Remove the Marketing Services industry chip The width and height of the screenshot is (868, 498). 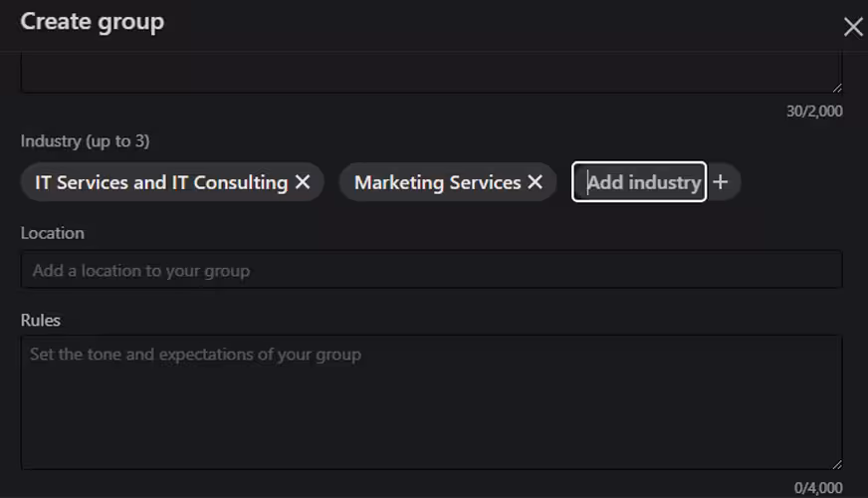pos(535,182)
